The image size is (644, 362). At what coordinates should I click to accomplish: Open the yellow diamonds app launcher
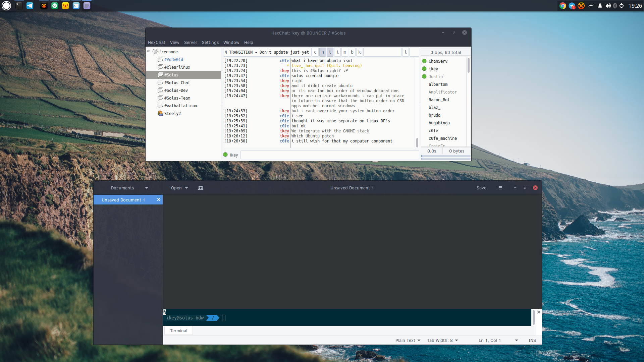pos(65,6)
